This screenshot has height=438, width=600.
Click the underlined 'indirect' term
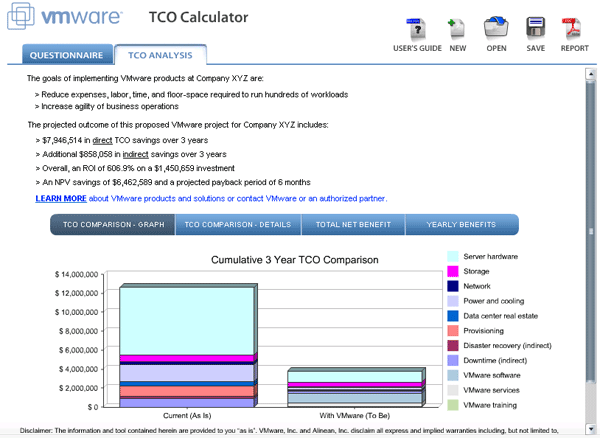135,154
